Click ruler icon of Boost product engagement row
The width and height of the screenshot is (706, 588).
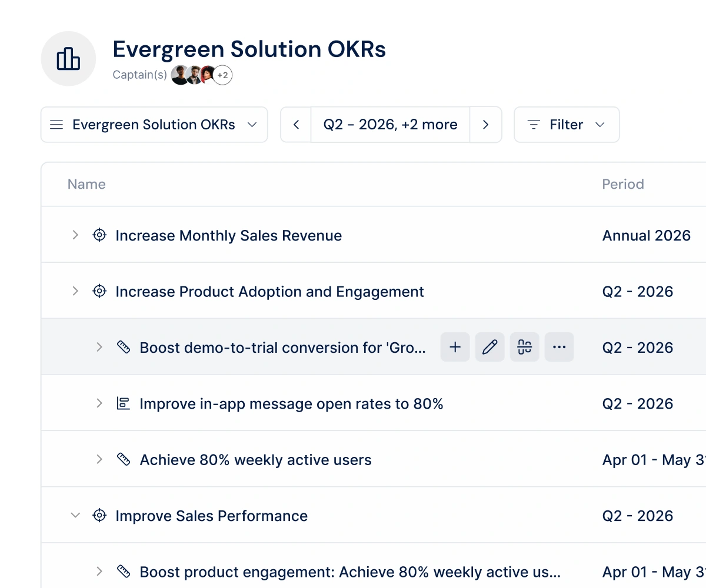(124, 571)
